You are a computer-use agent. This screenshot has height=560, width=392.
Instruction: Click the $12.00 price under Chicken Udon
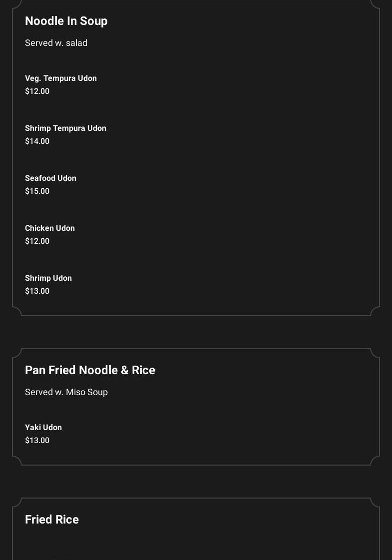click(37, 241)
